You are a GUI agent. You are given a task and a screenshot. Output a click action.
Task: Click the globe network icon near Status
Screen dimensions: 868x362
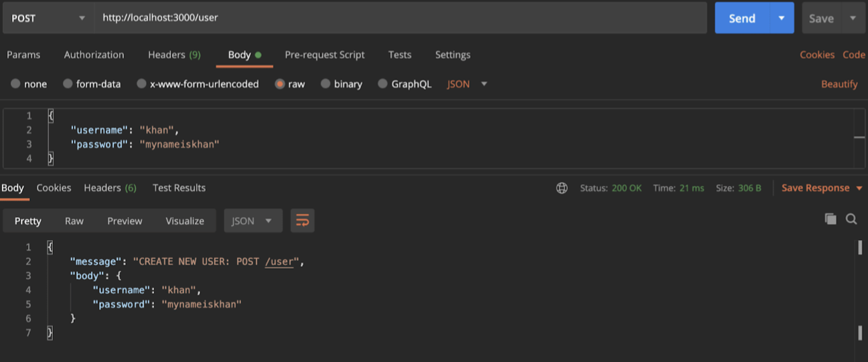click(x=562, y=188)
